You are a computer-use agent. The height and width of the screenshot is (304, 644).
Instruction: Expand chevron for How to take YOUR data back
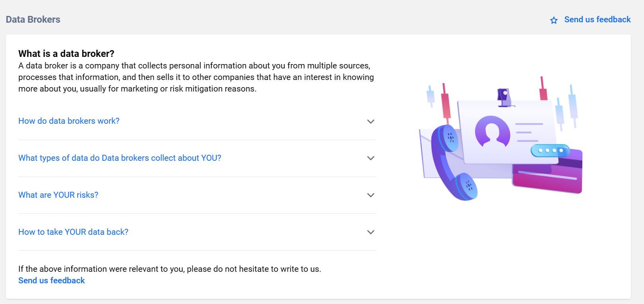pyautogui.click(x=371, y=232)
